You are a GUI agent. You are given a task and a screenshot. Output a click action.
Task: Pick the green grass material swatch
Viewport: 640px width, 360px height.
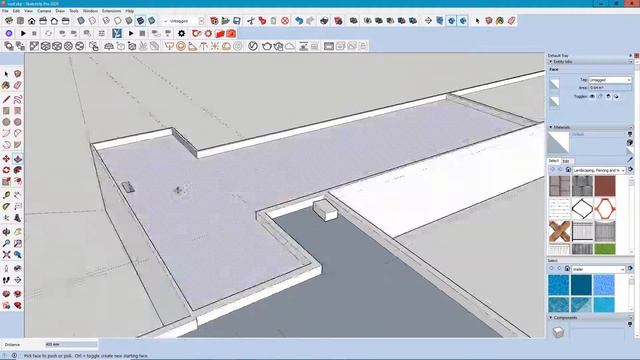pos(604,249)
